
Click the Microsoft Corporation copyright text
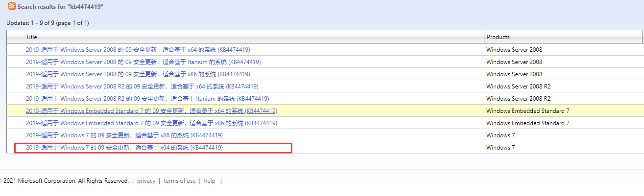point(64,181)
